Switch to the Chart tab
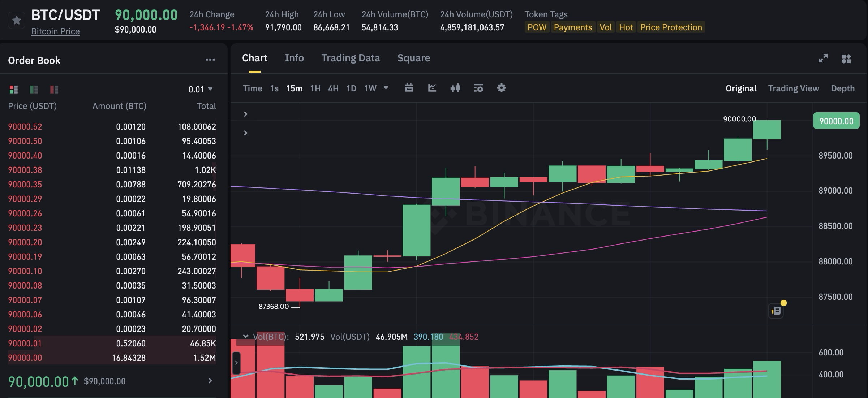Image resolution: width=868 pixels, height=398 pixels. (x=255, y=58)
